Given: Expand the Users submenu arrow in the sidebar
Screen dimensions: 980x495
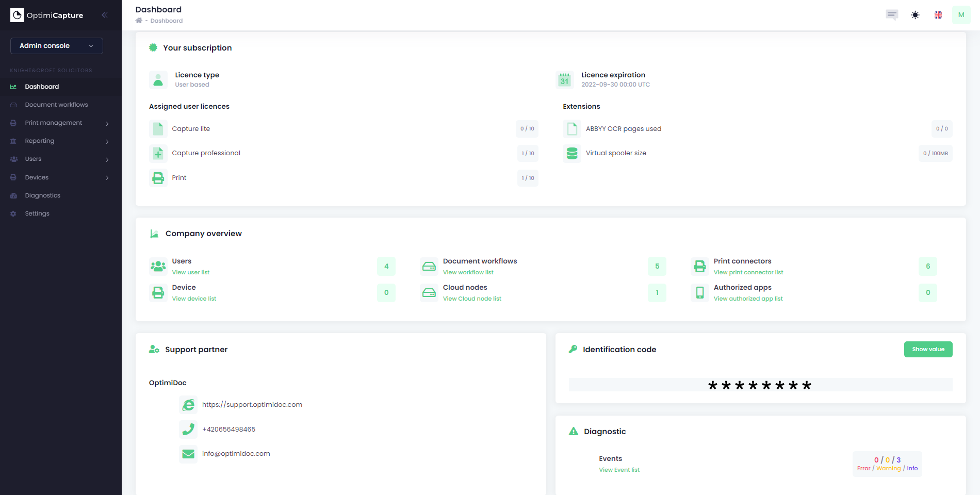Looking at the screenshot, I should pyautogui.click(x=107, y=159).
